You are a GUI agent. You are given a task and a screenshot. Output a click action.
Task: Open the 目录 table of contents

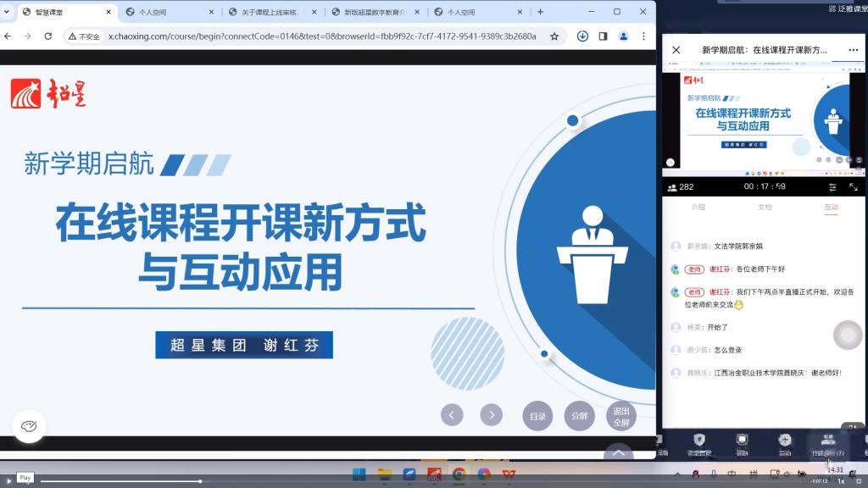[538, 416]
